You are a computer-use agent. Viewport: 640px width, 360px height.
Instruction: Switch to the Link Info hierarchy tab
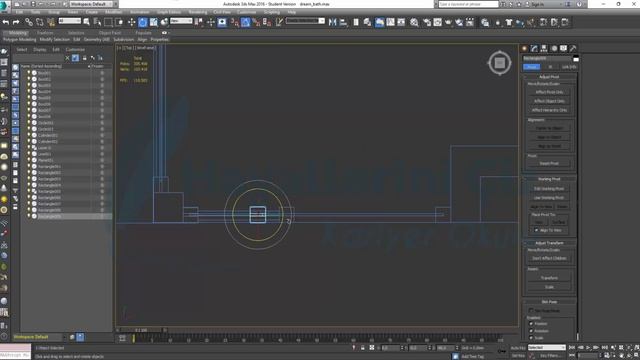point(569,67)
